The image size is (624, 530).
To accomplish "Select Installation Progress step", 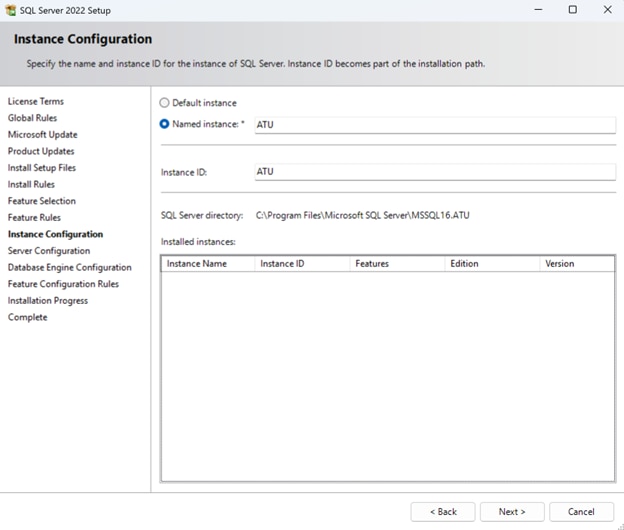I will pyautogui.click(x=48, y=301).
